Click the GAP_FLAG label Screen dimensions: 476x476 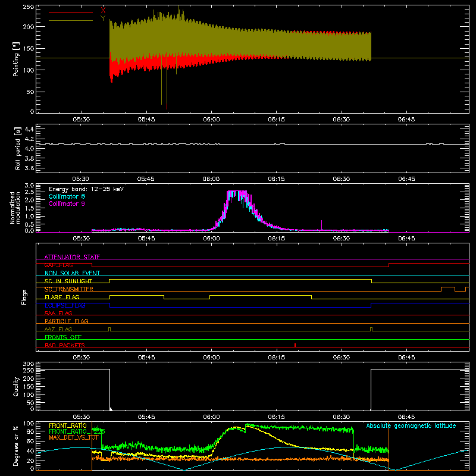[x=58, y=265]
